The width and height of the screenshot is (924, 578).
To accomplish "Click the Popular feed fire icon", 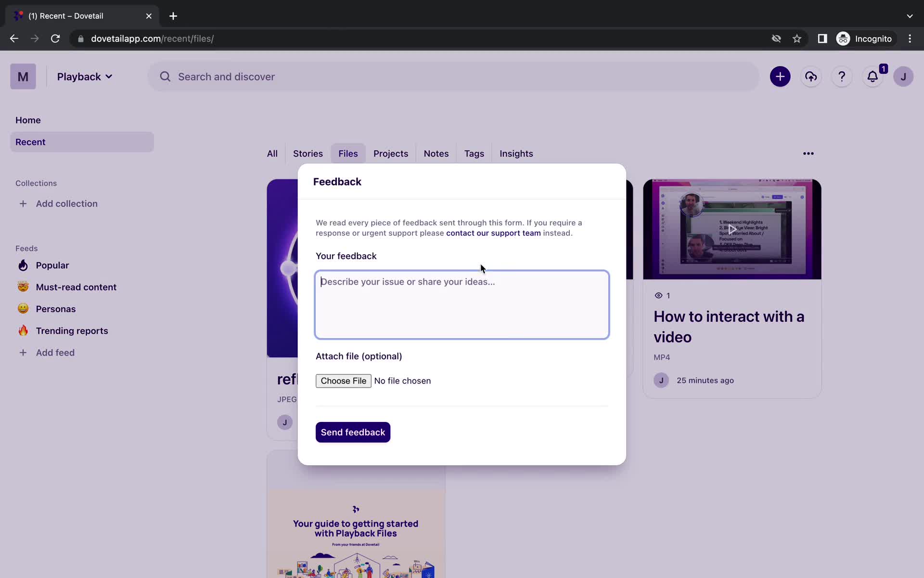I will (x=23, y=265).
